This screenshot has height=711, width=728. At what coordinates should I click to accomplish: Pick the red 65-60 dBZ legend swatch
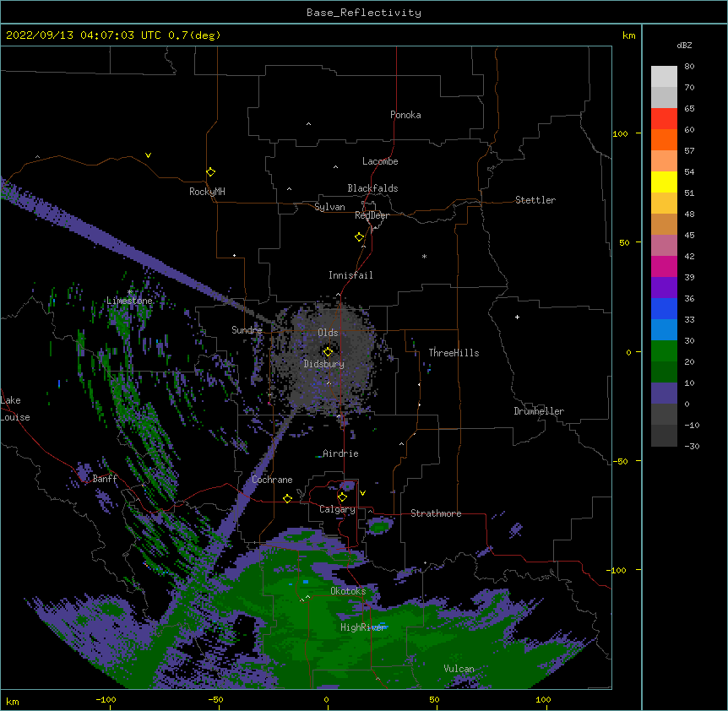tap(664, 119)
